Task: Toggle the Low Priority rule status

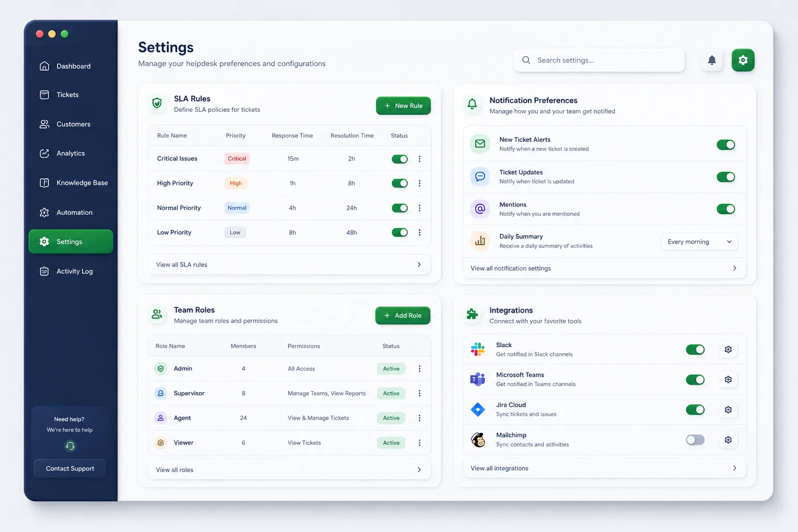Action: (400, 232)
